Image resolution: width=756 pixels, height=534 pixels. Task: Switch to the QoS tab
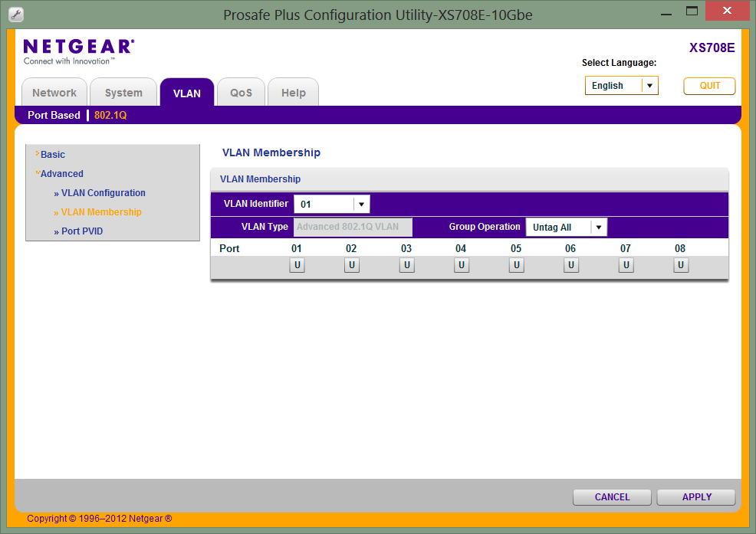[241, 93]
